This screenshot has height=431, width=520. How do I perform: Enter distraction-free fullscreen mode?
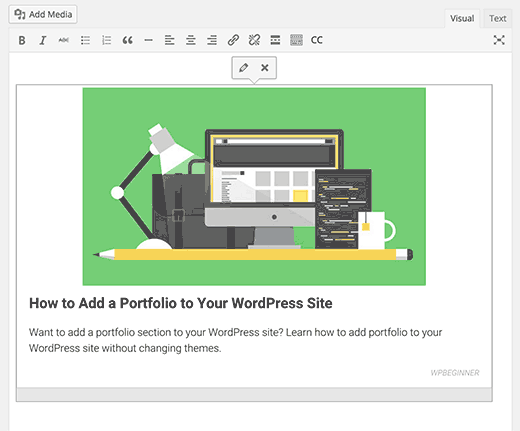[499, 40]
